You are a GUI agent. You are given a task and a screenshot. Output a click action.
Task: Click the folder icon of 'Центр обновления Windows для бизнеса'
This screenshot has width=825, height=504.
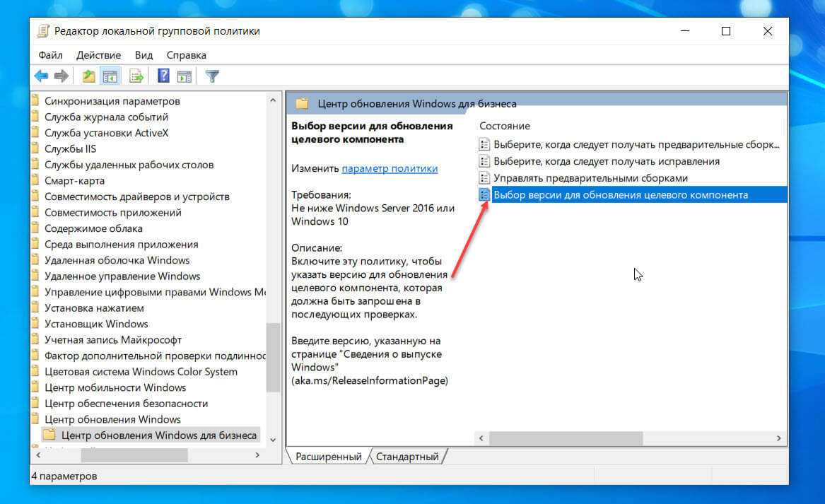[x=49, y=435]
